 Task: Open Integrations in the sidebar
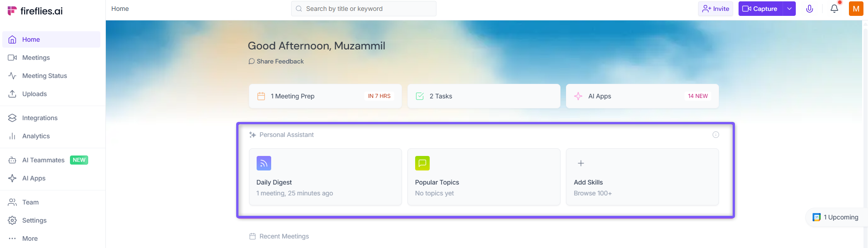pos(40,118)
